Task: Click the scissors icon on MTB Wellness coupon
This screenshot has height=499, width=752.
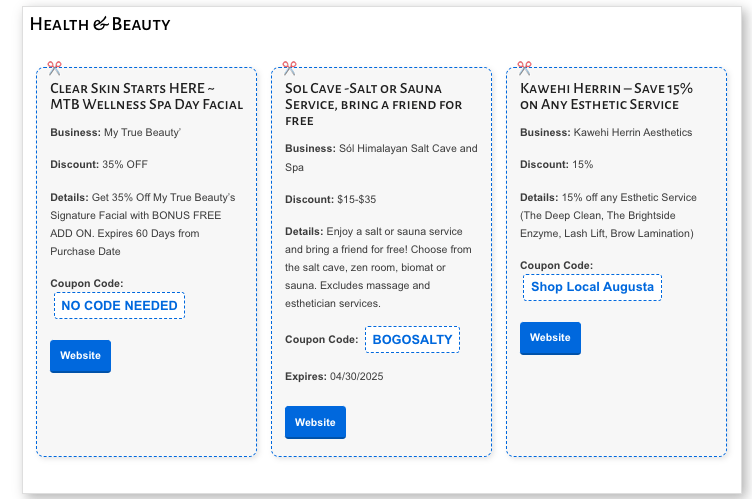Action: coord(54,68)
